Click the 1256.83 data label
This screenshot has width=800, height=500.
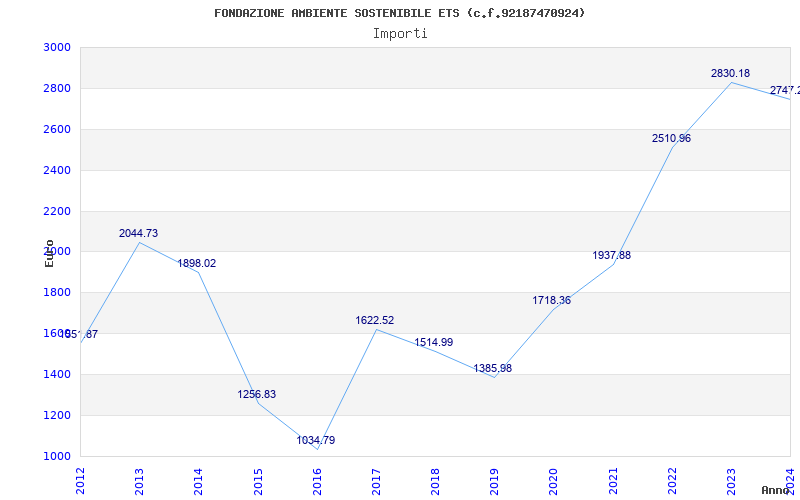(257, 394)
